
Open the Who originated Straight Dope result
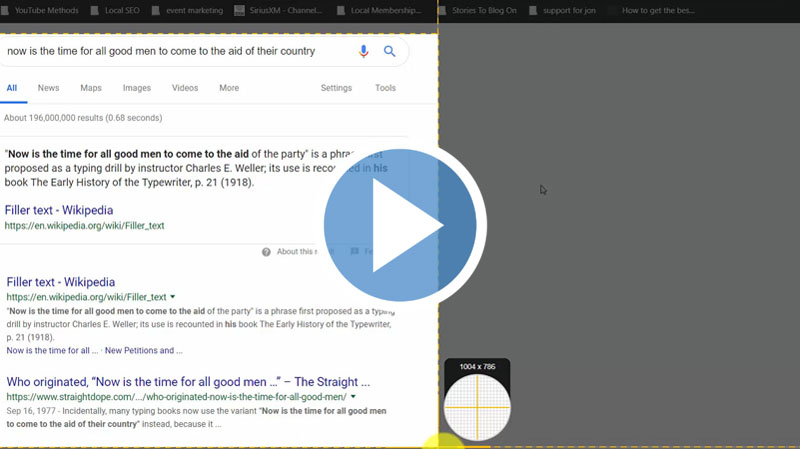click(188, 382)
